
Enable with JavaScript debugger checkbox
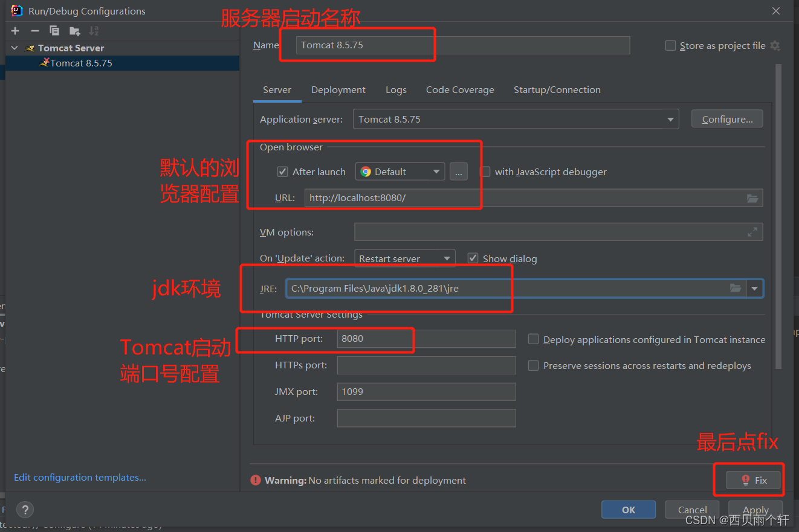click(x=485, y=171)
